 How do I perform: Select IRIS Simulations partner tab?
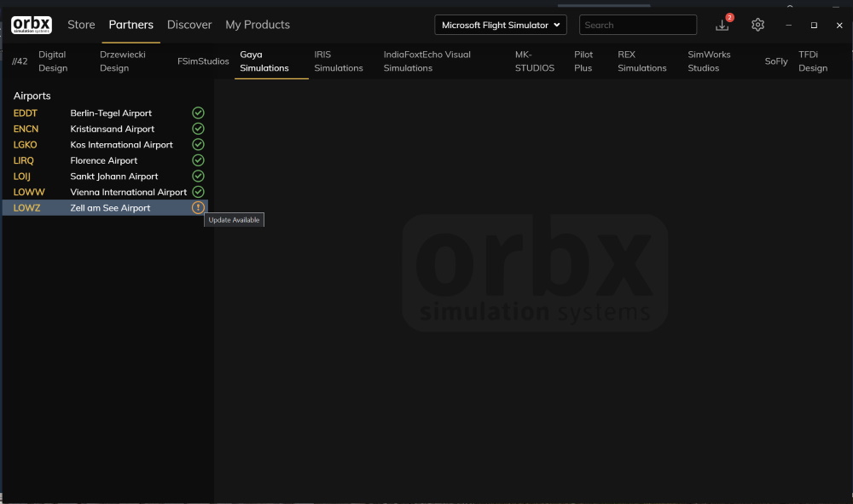tap(339, 61)
